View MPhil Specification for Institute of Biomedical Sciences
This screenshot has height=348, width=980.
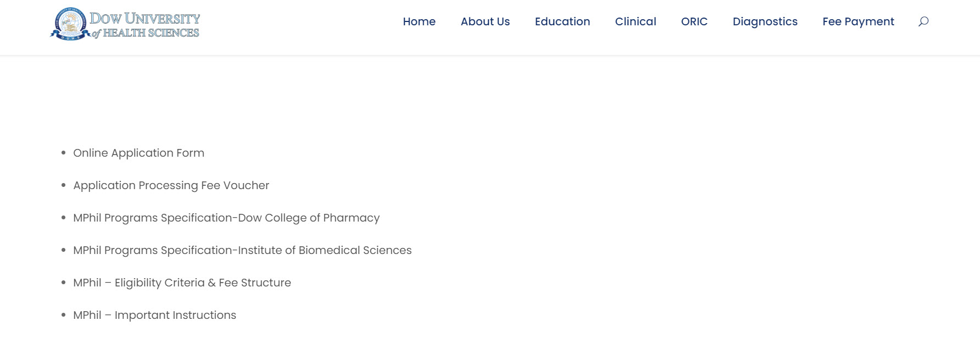click(242, 250)
